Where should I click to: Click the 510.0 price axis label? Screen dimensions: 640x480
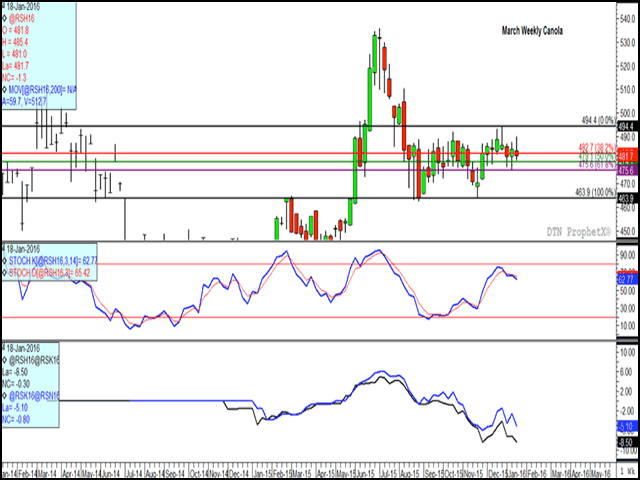pos(629,90)
